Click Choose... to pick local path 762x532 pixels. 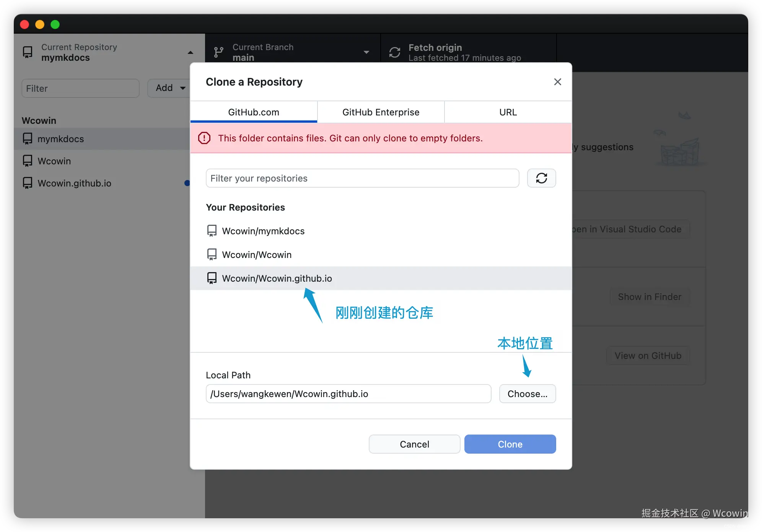(x=527, y=394)
